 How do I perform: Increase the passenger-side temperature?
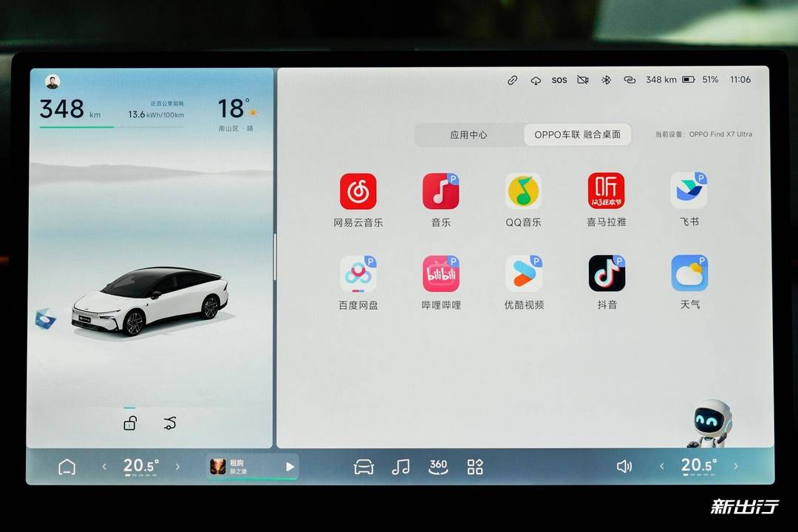(736, 465)
